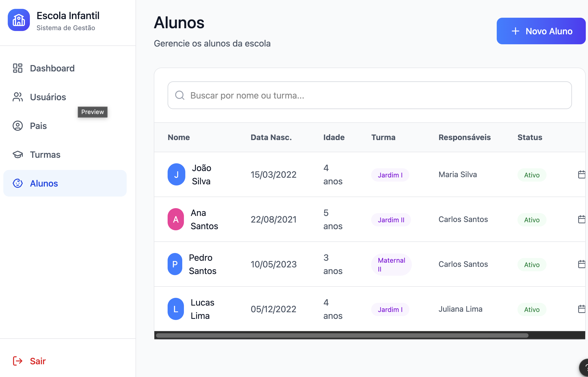Click the Ativo status for Ana Santos

[x=532, y=220]
